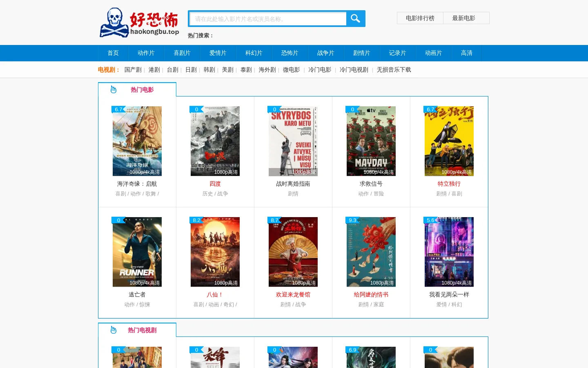
Task: Click the 求救信号 title link
Action: pyautogui.click(x=371, y=184)
